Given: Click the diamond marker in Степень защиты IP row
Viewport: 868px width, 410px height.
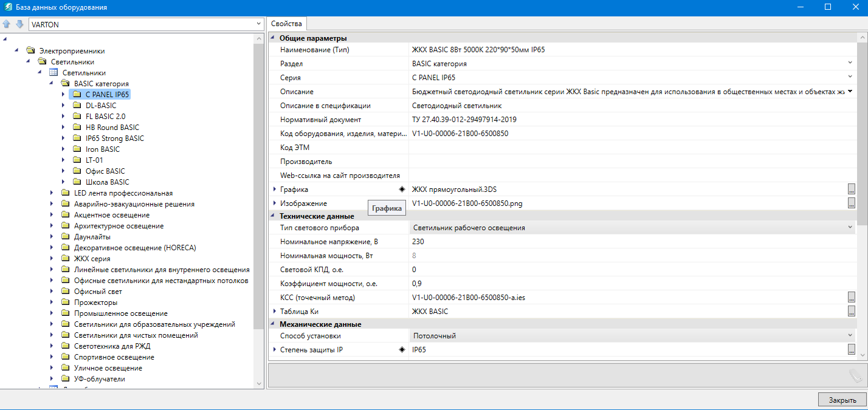Looking at the screenshot, I should (402, 350).
